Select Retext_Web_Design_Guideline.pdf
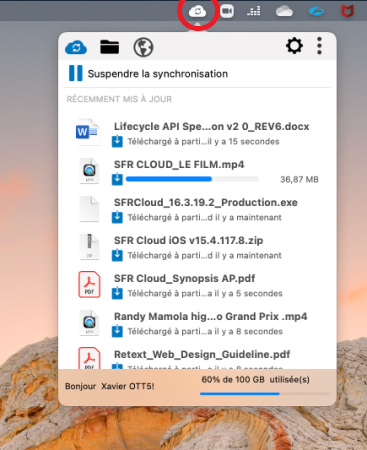The width and height of the screenshot is (367, 450). (202, 355)
